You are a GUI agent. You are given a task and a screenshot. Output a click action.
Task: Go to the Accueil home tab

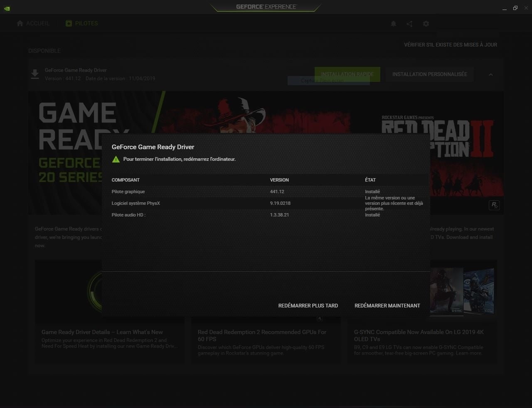click(x=33, y=23)
